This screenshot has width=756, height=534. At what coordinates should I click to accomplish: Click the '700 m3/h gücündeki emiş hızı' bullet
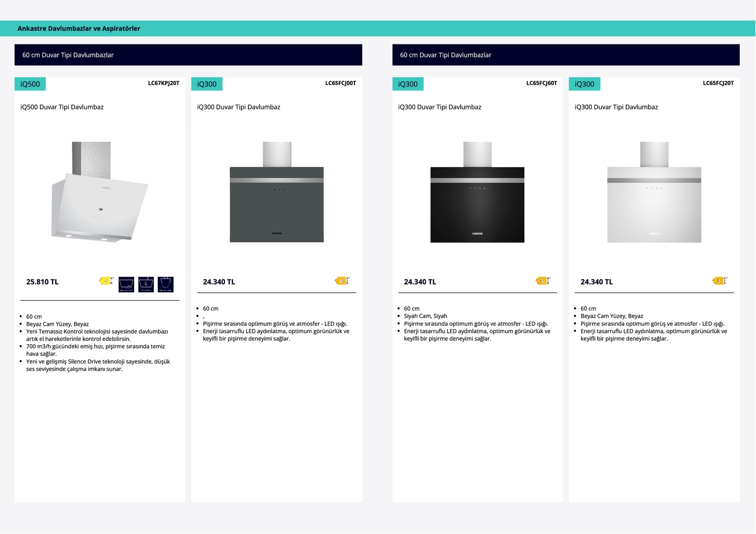click(x=96, y=350)
